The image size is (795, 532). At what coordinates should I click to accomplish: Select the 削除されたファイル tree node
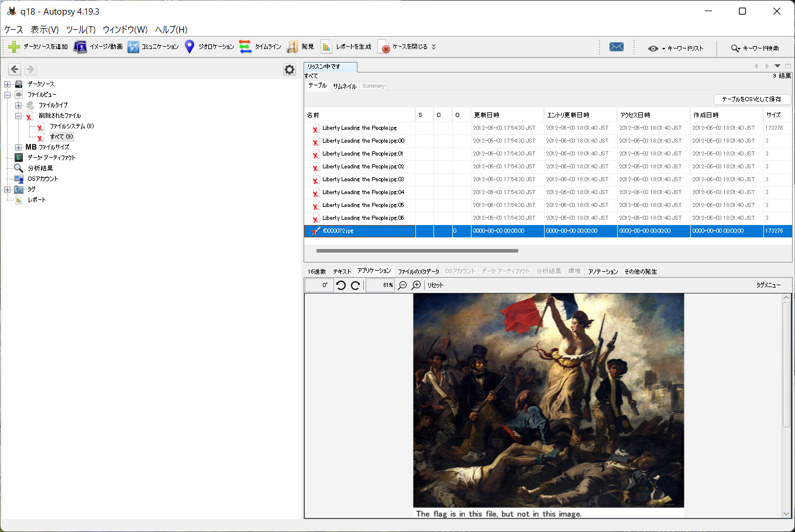[x=60, y=116]
